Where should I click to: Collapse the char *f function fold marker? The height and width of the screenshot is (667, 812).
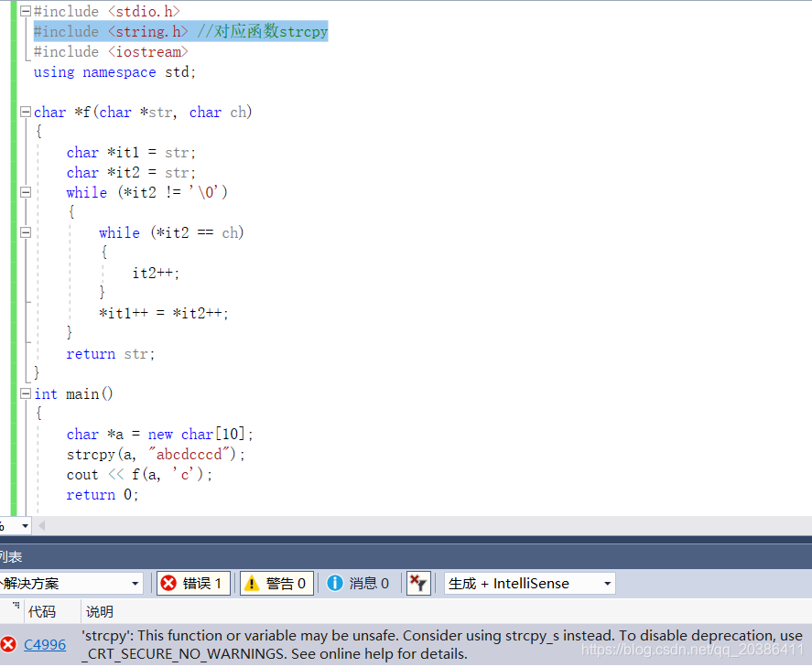coord(26,112)
